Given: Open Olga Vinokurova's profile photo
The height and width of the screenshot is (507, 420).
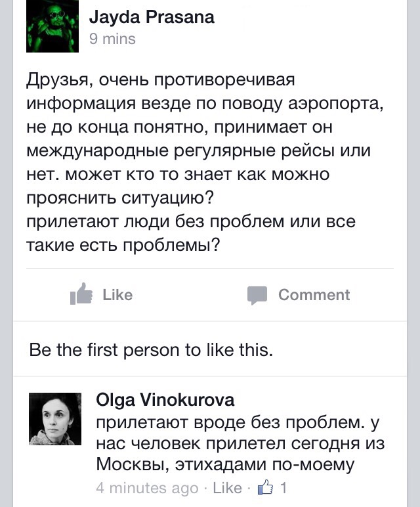Looking at the screenshot, I should click(x=55, y=418).
